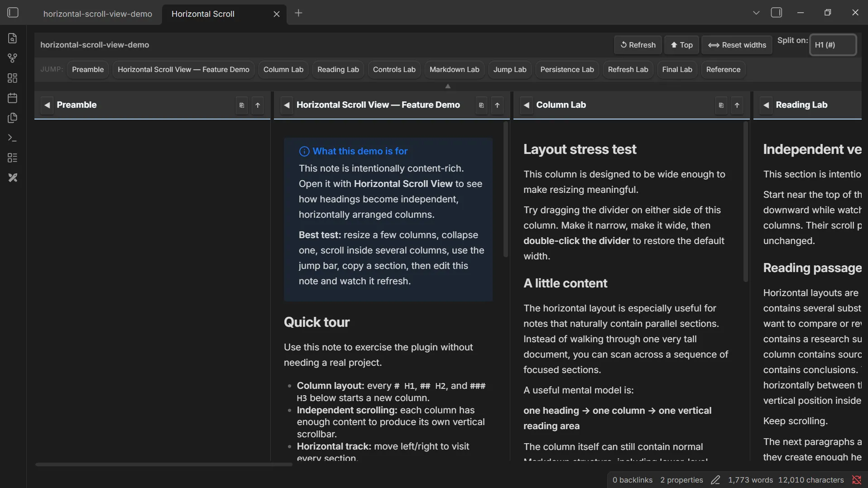The image size is (868, 488).
Task: Toggle the right sidebar panel icon
Action: click(x=777, y=13)
